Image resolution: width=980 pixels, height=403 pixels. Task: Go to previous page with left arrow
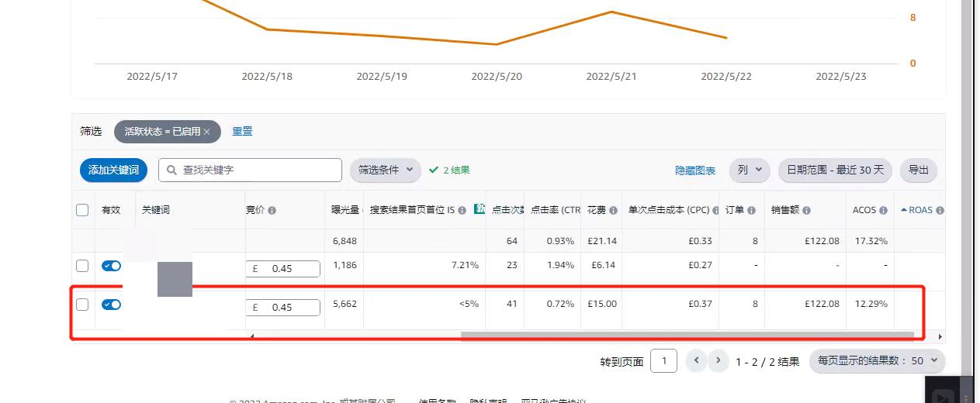click(x=697, y=360)
